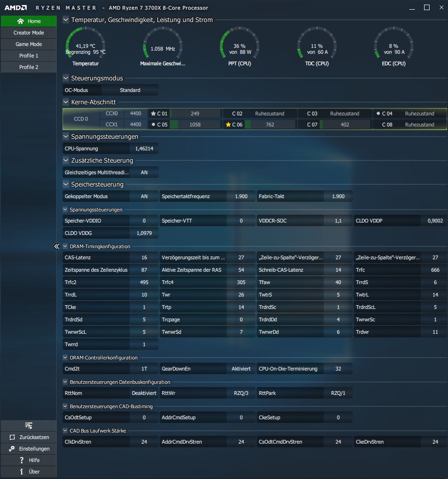Click Speichertaktfrequenz value 1.900
The height and width of the screenshot is (479, 448).
(x=241, y=196)
